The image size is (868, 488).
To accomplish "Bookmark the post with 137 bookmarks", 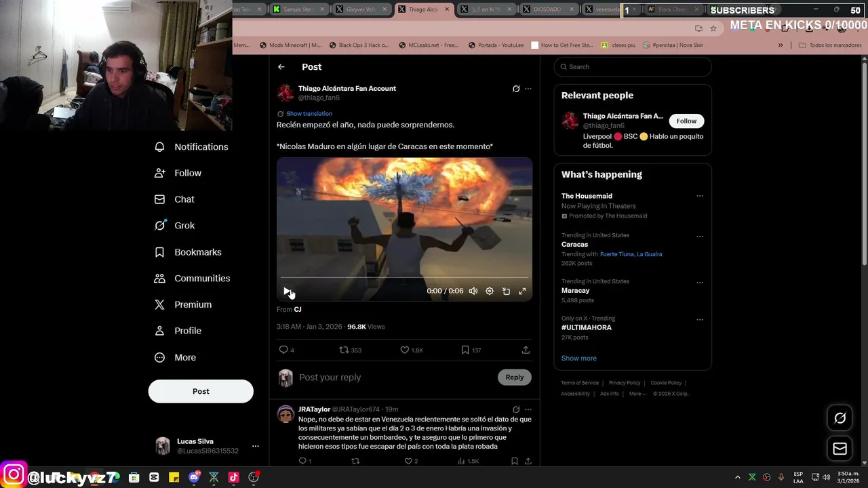I will point(465,350).
